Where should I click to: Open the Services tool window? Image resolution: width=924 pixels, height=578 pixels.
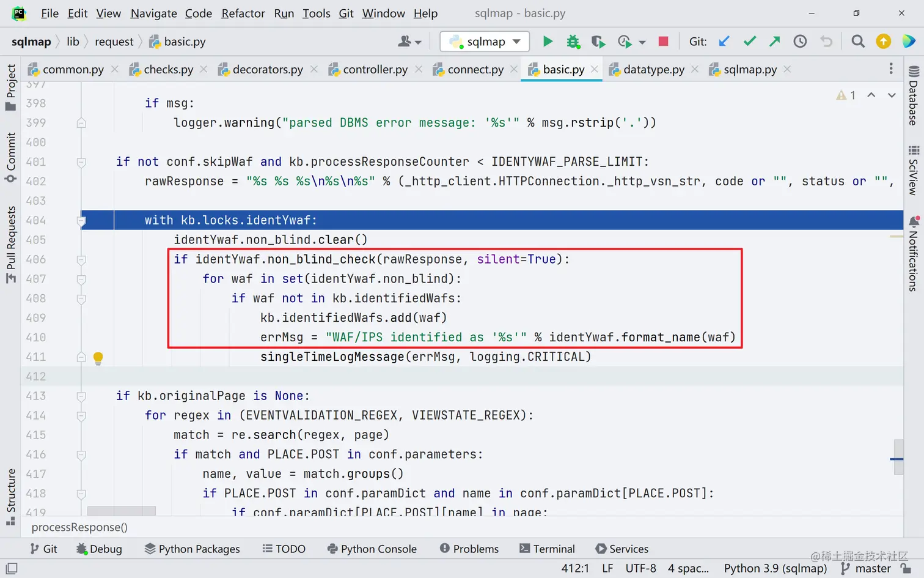(x=621, y=549)
